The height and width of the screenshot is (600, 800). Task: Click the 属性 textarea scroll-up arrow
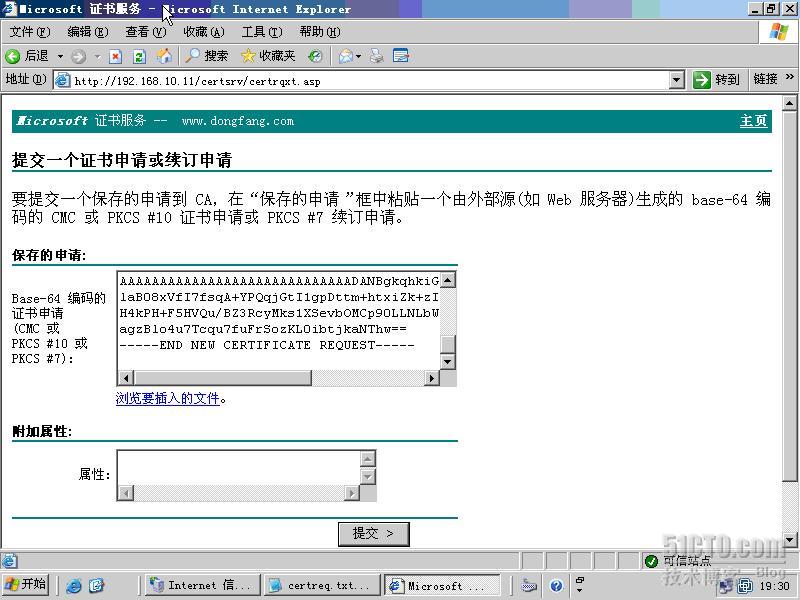click(368, 459)
